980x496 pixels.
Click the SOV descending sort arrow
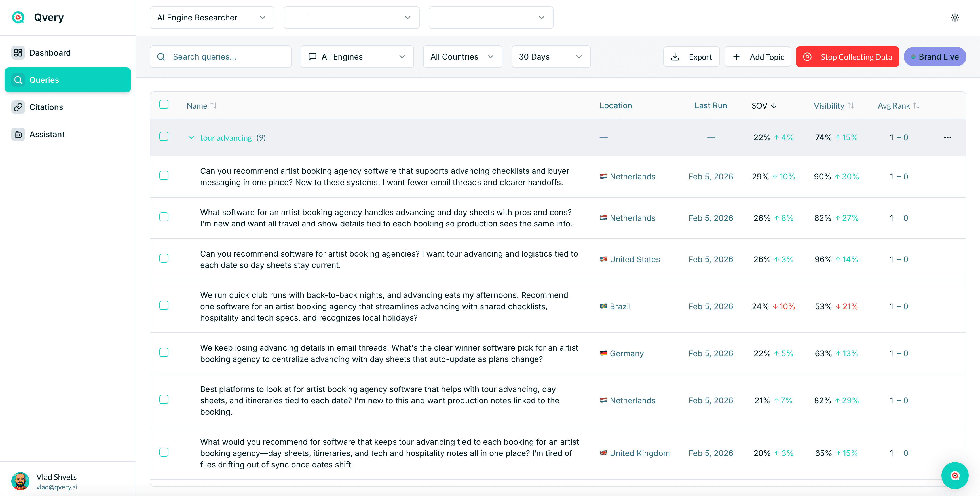774,105
